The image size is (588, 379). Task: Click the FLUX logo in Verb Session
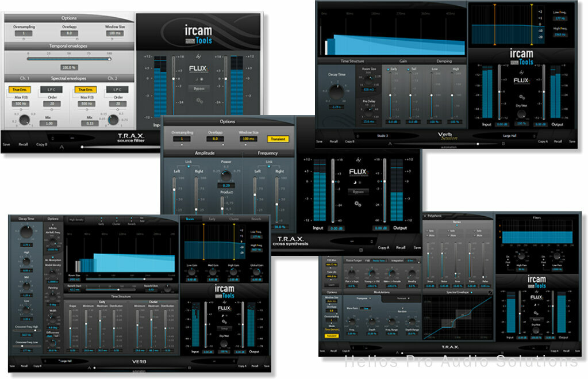point(521,81)
